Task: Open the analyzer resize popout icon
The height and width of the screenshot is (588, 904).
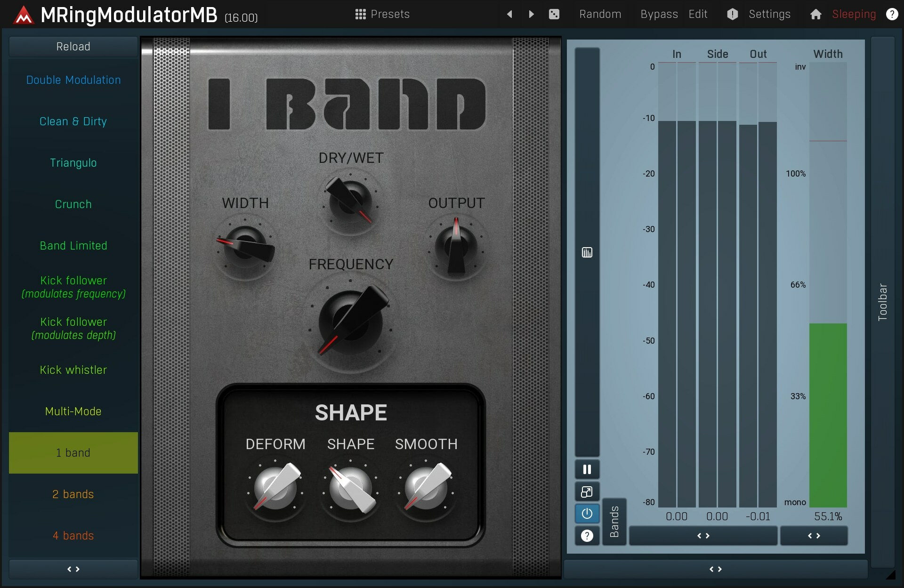Action: pos(587,491)
